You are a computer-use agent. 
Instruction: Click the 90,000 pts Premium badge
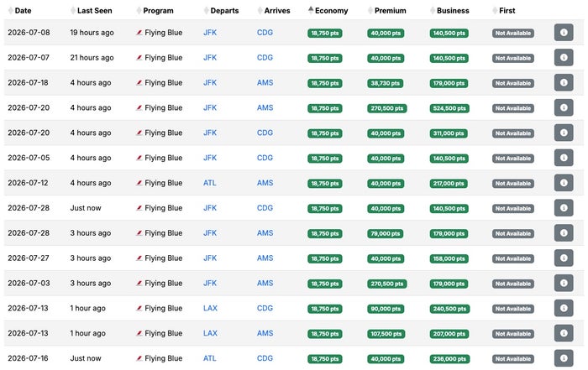[x=386, y=309]
